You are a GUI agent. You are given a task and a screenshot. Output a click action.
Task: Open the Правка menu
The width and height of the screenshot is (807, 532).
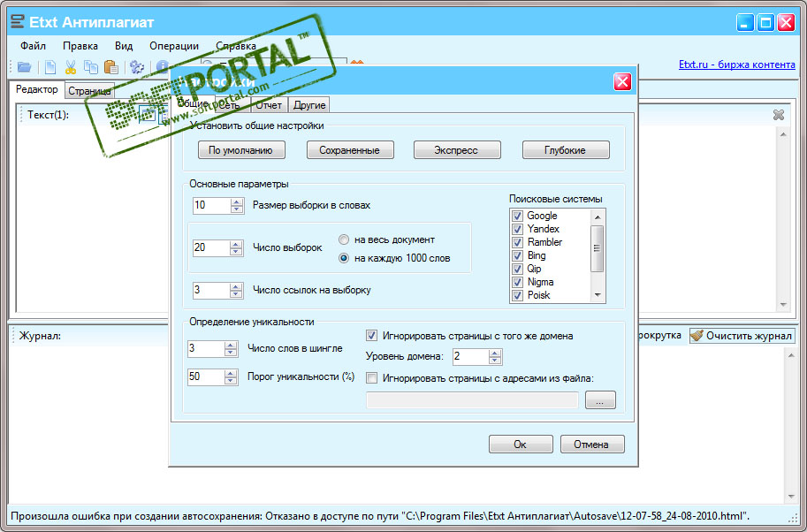click(x=80, y=46)
